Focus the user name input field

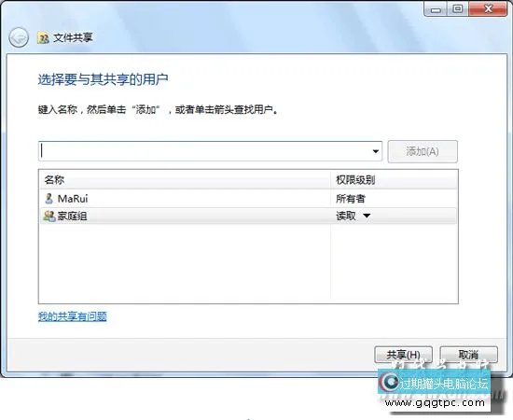pyautogui.click(x=210, y=151)
